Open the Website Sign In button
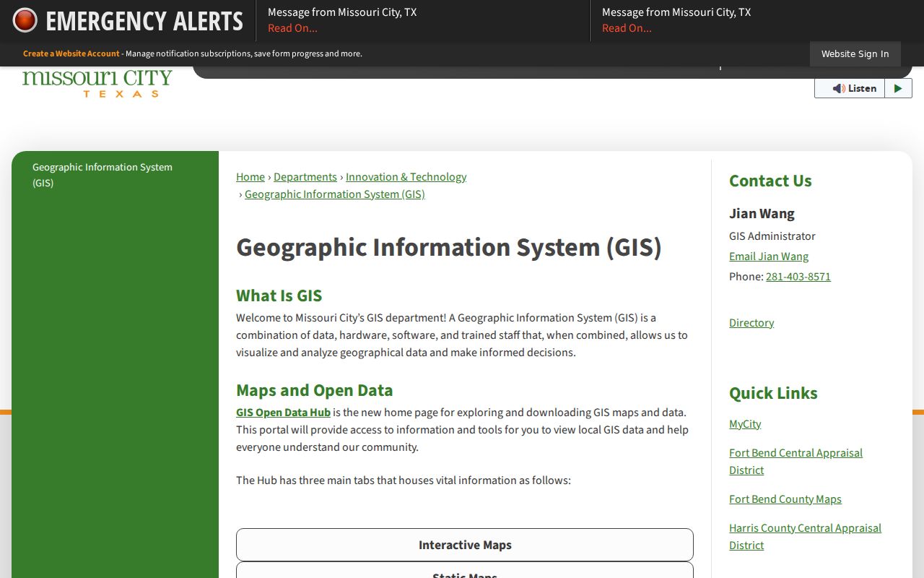This screenshot has height=578, width=924. 855,53
